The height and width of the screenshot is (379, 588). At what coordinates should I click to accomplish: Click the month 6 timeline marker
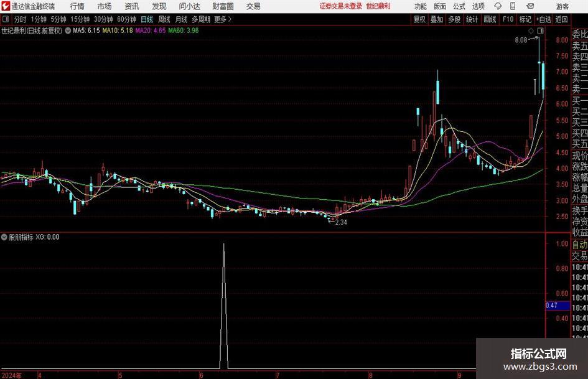[202, 375]
